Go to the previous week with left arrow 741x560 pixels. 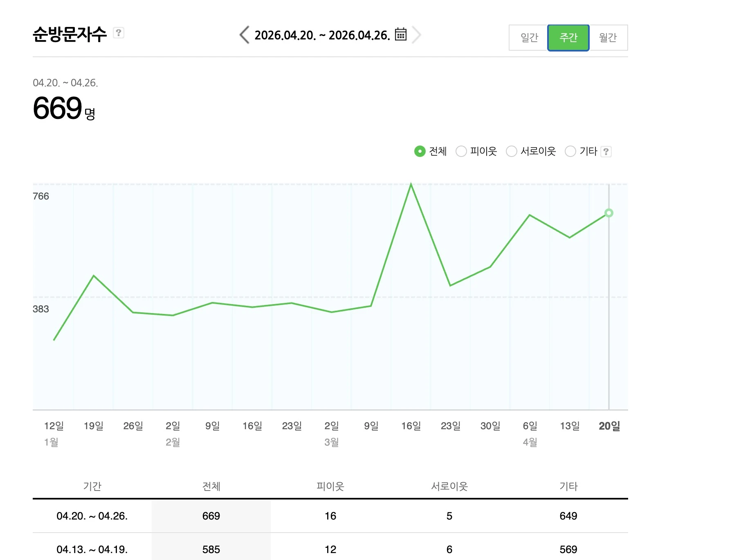245,35
